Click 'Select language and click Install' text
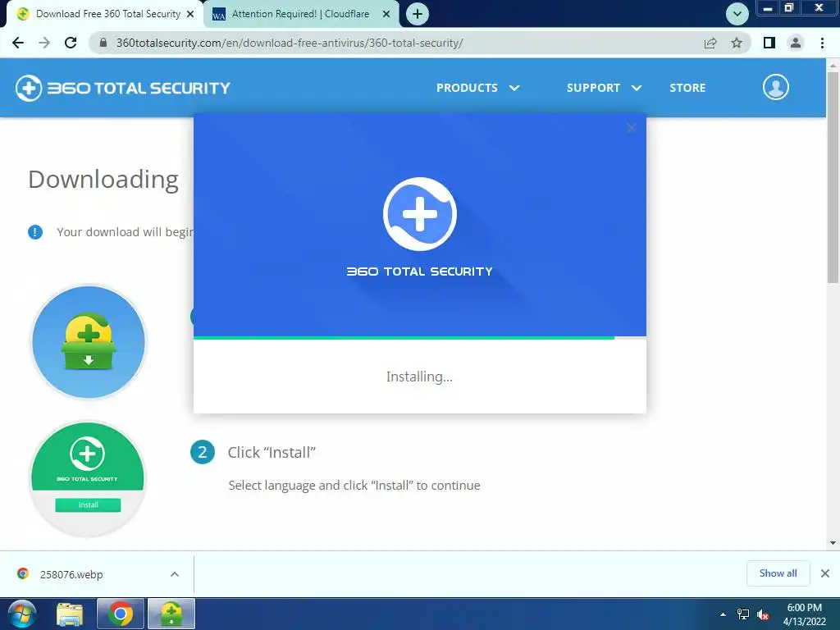The height and width of the screenshot is (630, 840). click(x=354, y=486)
